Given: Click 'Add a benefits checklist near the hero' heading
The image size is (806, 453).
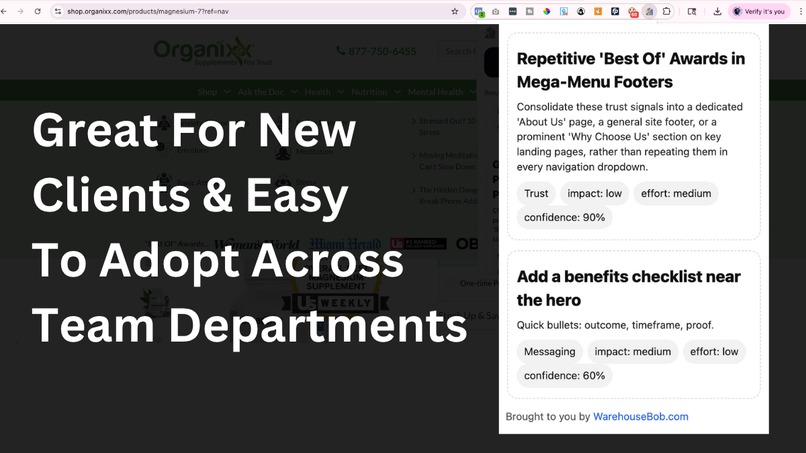Looking at the screenshot, I should pos(629,288).
